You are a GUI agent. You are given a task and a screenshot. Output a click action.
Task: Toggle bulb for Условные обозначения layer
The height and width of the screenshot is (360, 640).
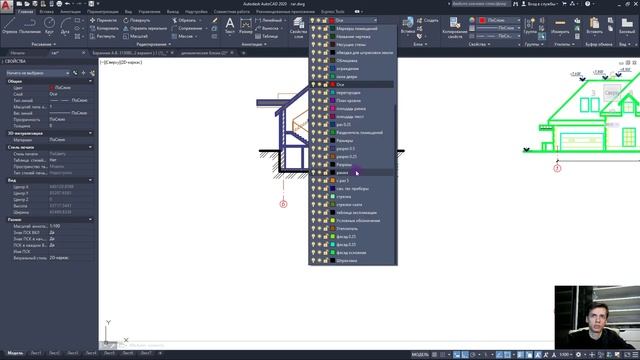pyautogui.click(x=313, y=220)
